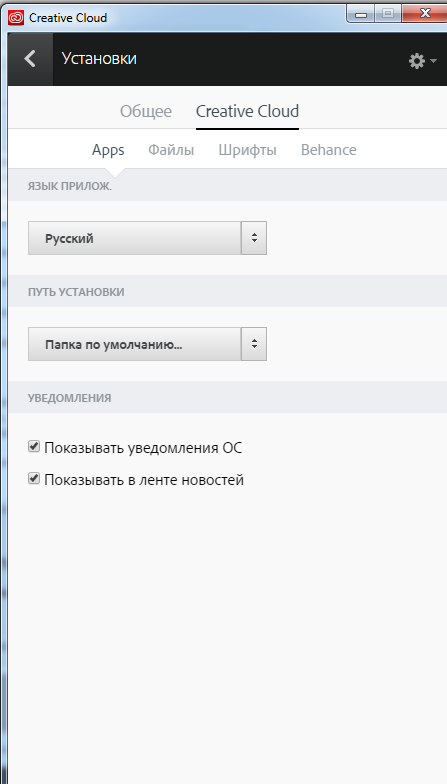Viewport: 447px width, 784px height.
Task: Close the Creative Cloud window
Action: 425,14
